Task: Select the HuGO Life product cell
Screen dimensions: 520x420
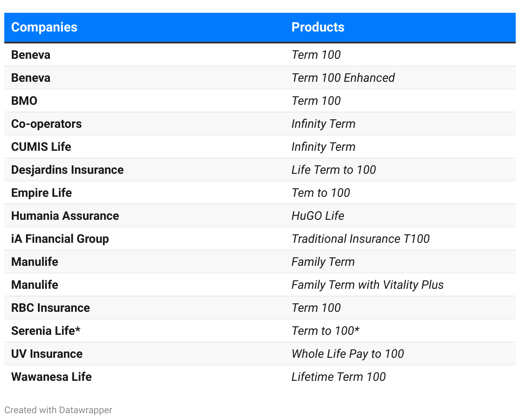Action: (318, 216)
